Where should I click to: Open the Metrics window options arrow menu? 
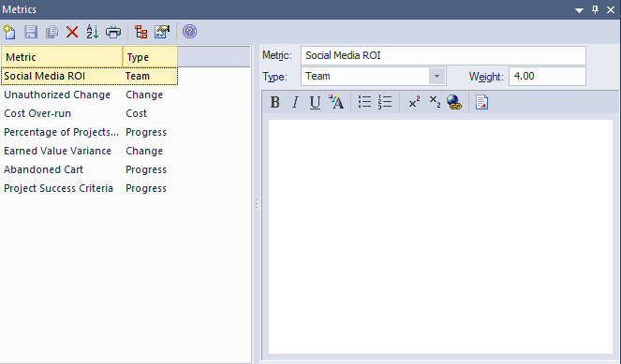click(579, 10)
